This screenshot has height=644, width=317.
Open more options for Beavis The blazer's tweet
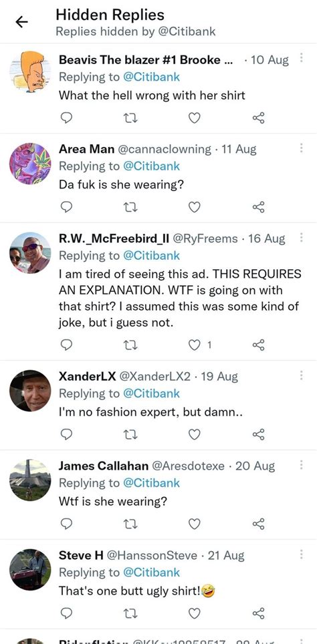(x=302, y=58)
